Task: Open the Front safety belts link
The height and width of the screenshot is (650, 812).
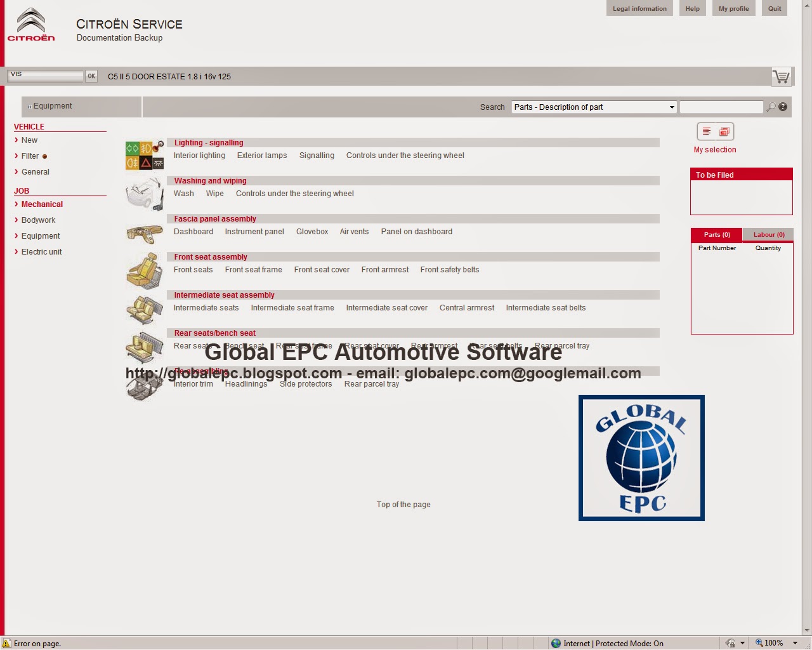Action: tap(450, 270)
